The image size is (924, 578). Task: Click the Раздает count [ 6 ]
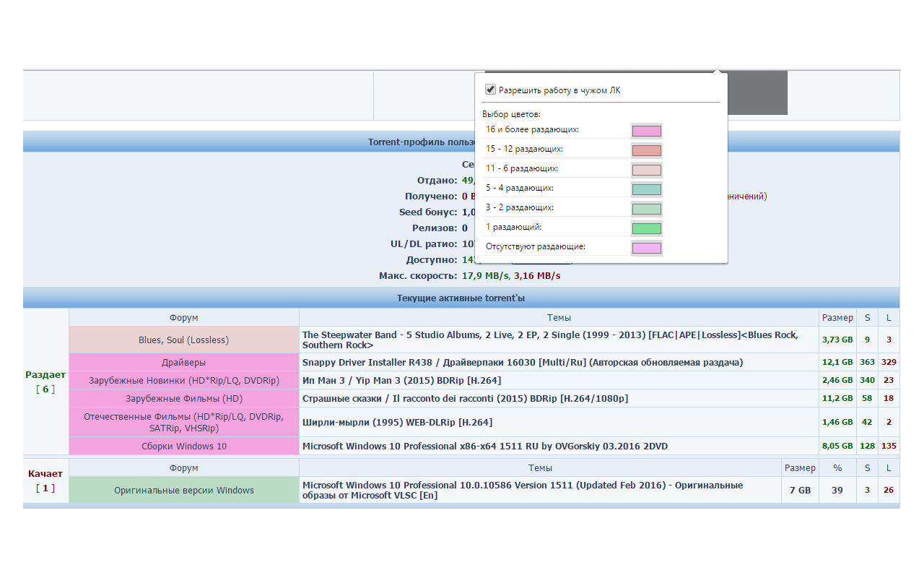pos(45,389)
